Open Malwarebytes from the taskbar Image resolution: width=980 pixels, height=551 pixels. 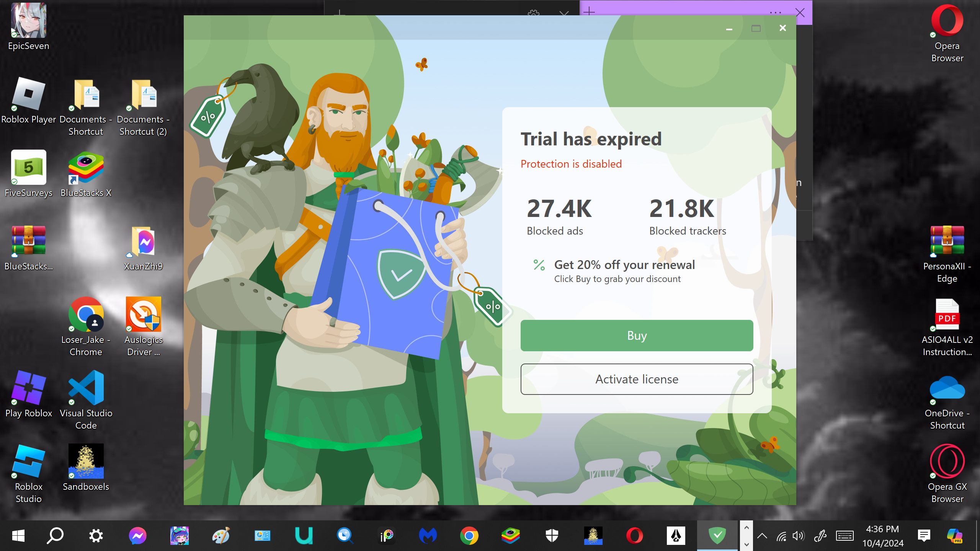(428, 536)
